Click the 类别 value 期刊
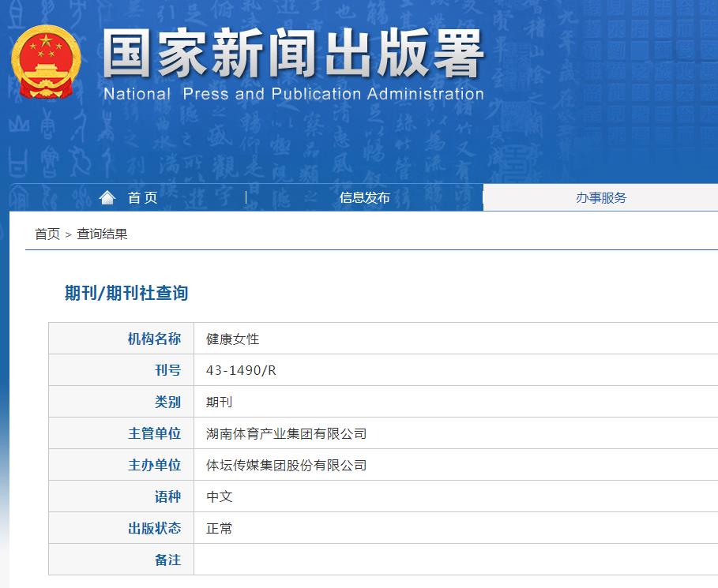 [219, 401]
